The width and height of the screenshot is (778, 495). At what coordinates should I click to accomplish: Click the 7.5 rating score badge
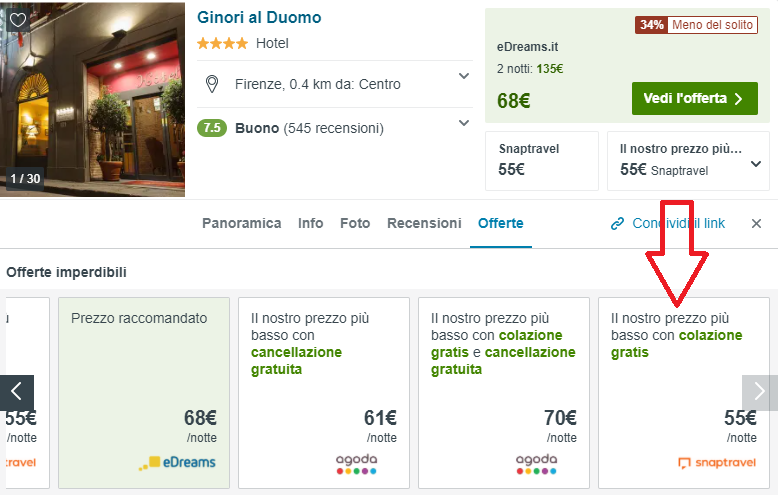212,128
